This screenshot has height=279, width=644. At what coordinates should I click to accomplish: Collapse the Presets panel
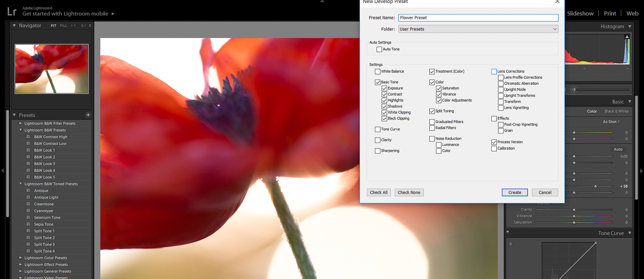tap(14, 115)
